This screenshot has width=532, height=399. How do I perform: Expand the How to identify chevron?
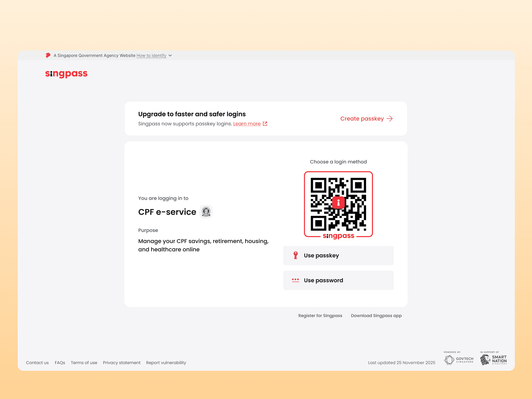point(170,56)
